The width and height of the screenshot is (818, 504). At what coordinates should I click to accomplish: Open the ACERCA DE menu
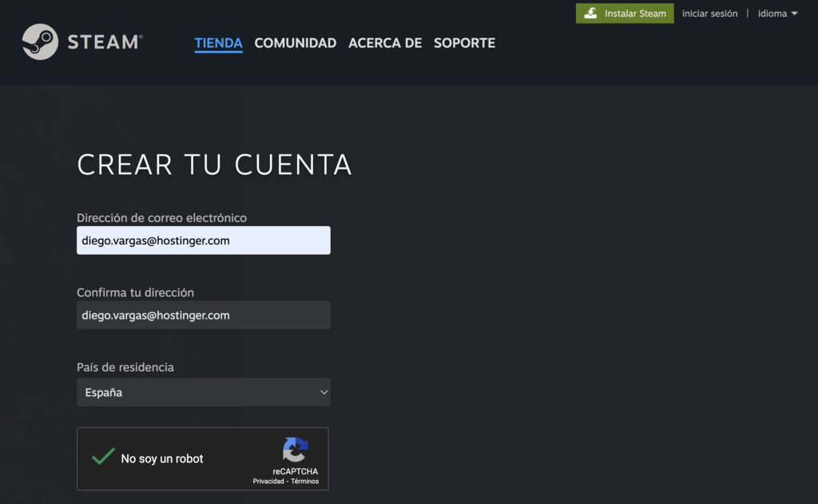click(x=385, y=43)
